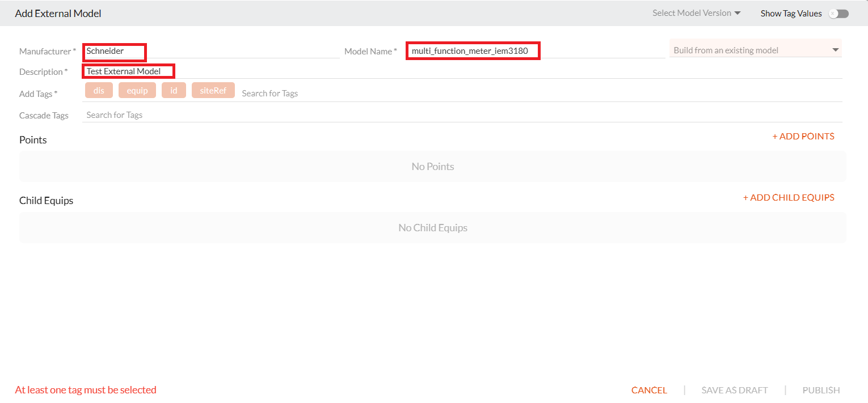Click the No Child Equips placeholder text
The height and width of the screenshot is (403, 868).
pos(433,228)
